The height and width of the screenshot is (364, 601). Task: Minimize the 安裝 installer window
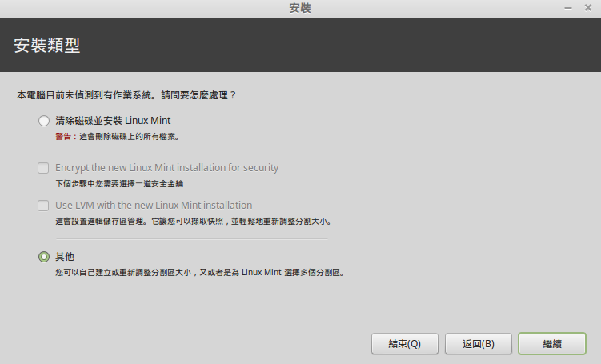(x=568, y=8)
